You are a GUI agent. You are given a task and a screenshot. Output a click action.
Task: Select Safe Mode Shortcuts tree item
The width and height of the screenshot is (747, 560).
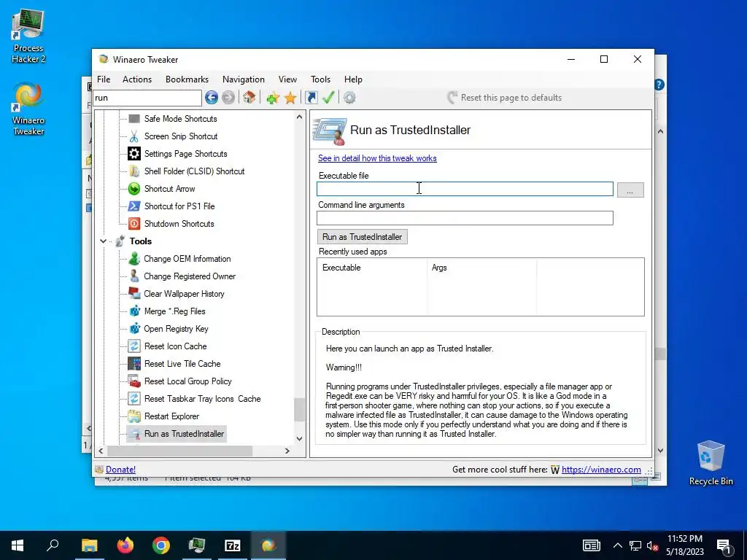[181, 119]
